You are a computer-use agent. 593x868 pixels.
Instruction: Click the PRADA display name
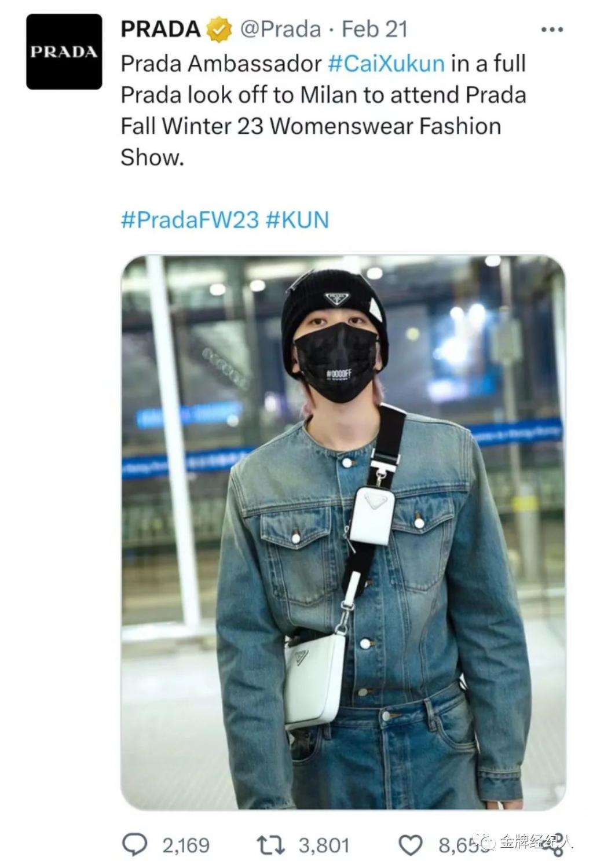tap(160, 29)
